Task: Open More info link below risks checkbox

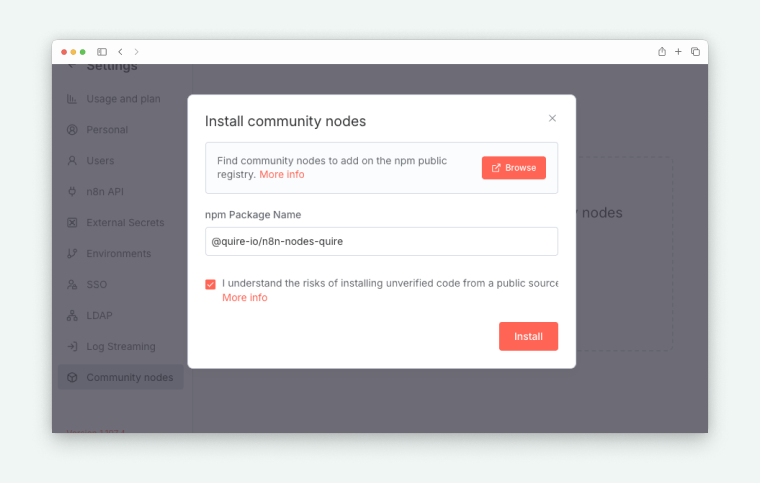Action: [244, 297]
